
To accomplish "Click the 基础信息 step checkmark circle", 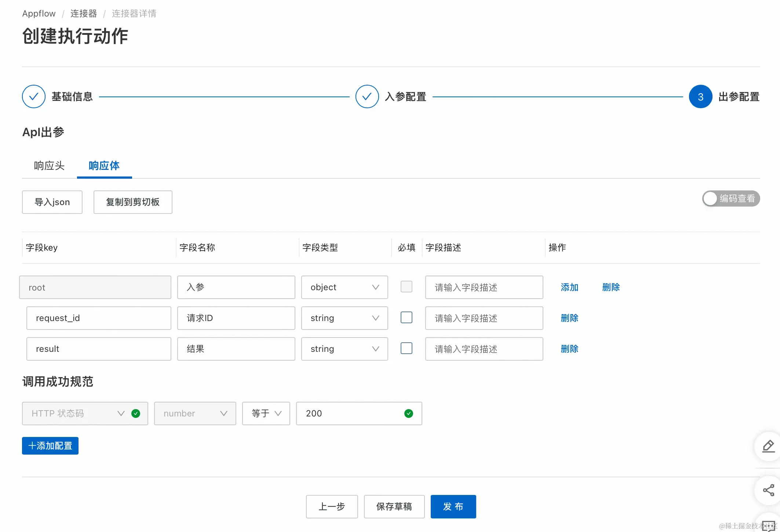I will coord(34,96).
